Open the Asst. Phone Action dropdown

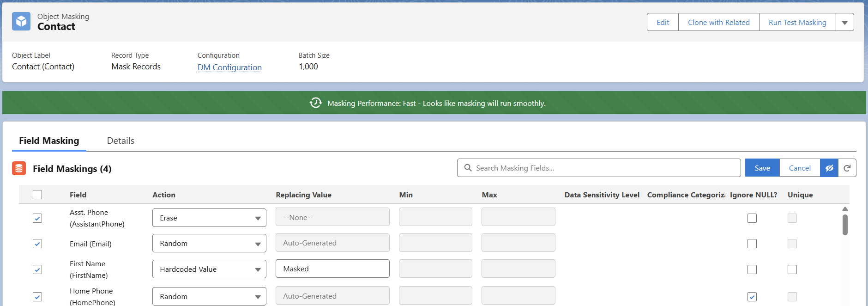tap(209, 218)
